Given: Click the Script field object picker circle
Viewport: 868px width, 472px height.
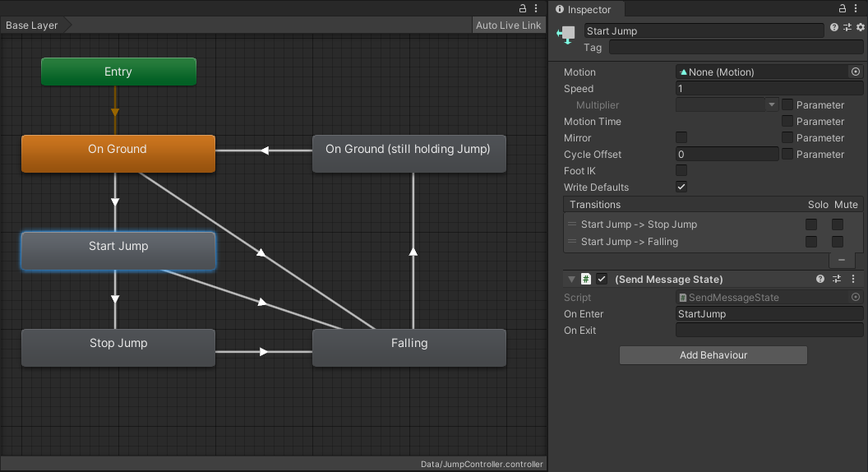Looking at the screenshot, I should tap(856, 297).
